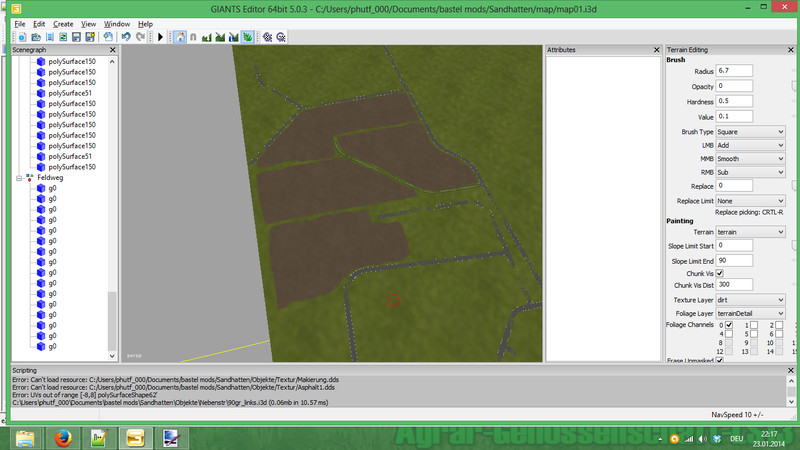The image size is (800, 450).
Task: Click the page icon before Undo
Action: pos(108,37)
